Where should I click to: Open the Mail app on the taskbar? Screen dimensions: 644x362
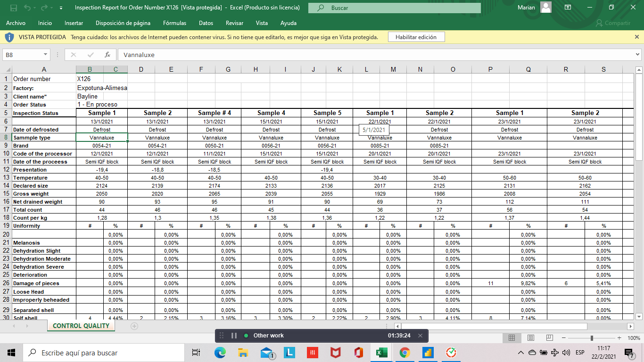point(267,353)
